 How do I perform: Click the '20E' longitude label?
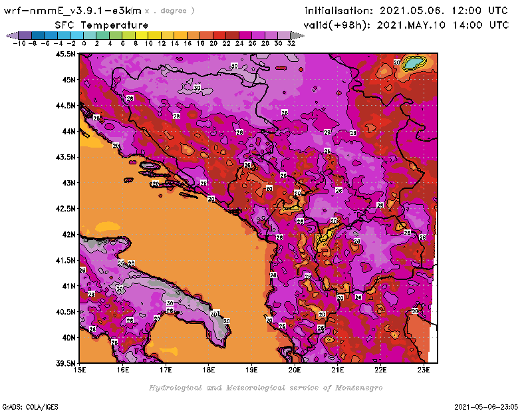click(x=295, y=370)
